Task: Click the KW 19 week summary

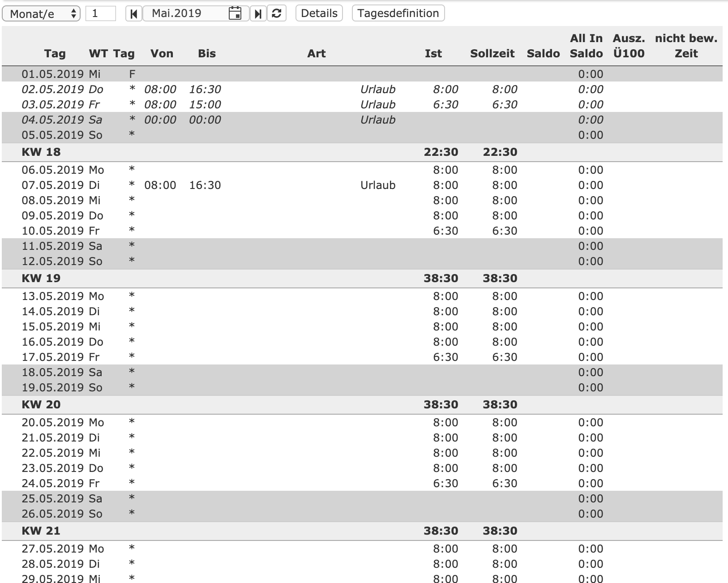Action: click(x=362, y=278)
